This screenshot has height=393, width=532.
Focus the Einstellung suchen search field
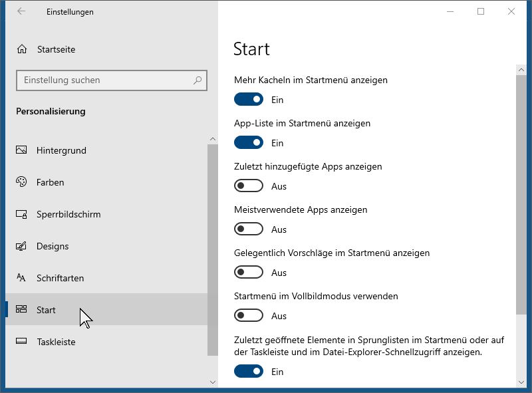point(112,80)
